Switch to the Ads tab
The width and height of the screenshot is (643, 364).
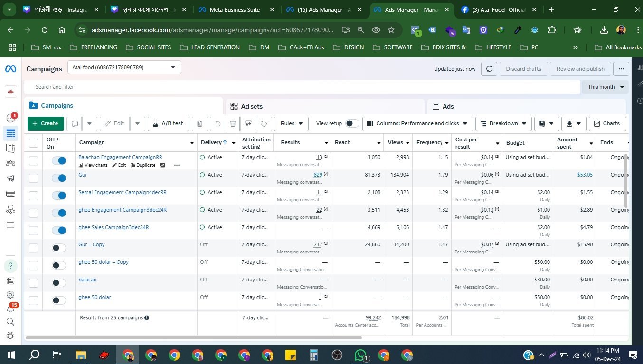point(448,107)
